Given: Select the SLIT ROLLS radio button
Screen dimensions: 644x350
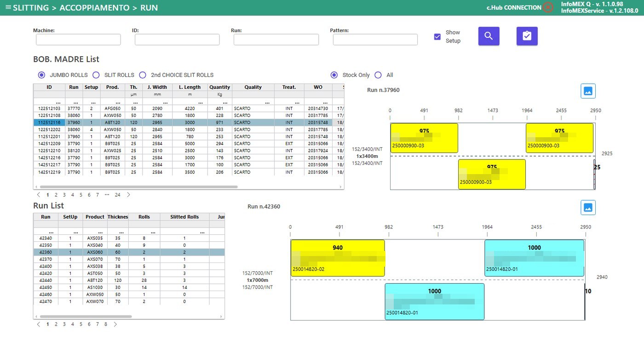Looking at the screenshot, I should pyautogui.click(x=96, y=75).
